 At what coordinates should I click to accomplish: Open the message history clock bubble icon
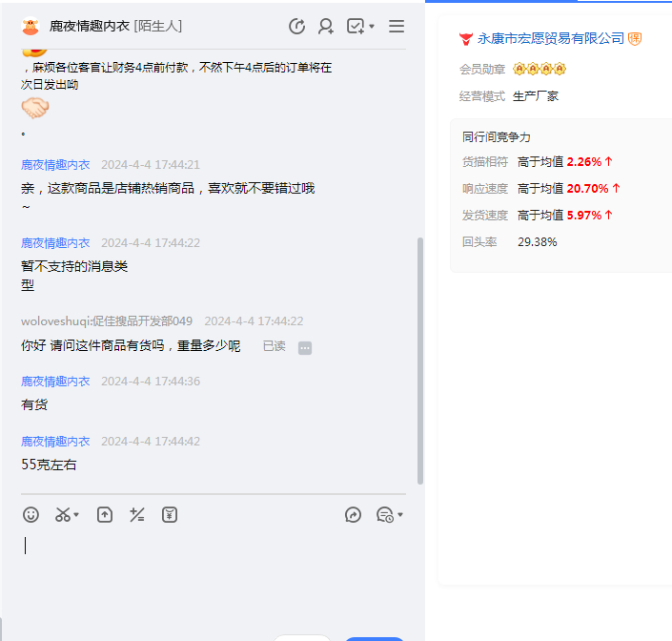coord(385,514)
